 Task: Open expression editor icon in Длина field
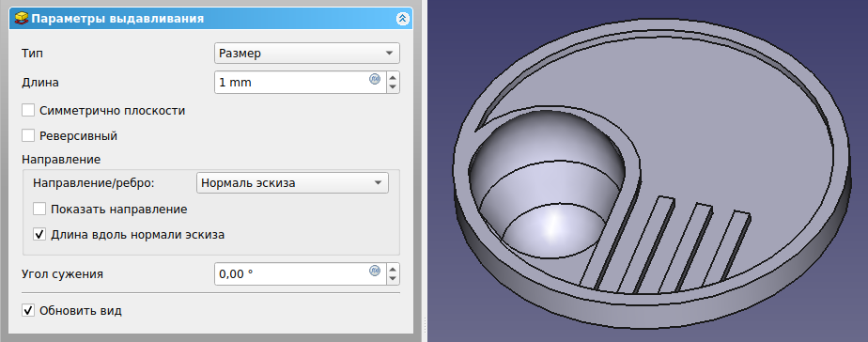click(375, 79)
